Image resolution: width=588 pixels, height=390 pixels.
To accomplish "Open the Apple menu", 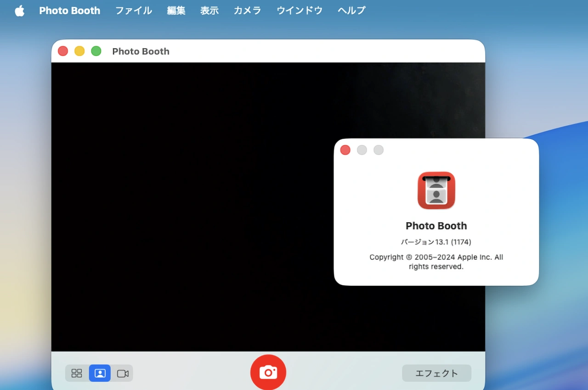I will pyautogui.click(x=19, y=11).
